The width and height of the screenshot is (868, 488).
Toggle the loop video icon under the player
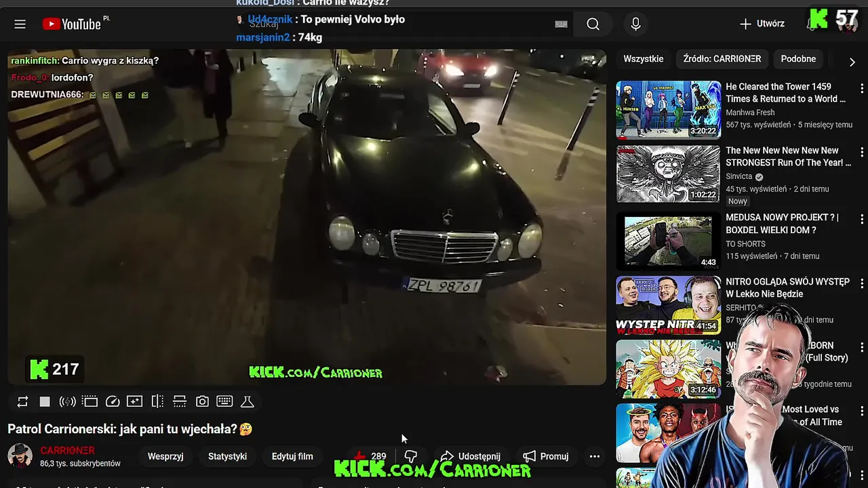[22, 402]
